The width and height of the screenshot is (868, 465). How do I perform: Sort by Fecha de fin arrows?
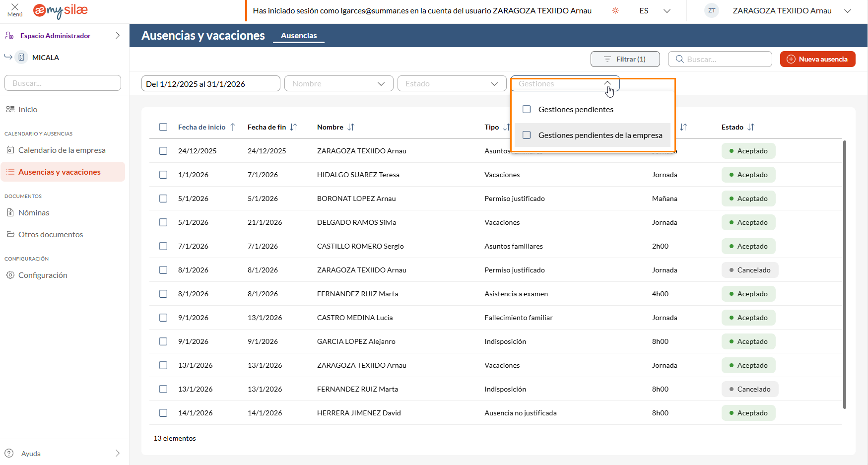pos(293,127)
